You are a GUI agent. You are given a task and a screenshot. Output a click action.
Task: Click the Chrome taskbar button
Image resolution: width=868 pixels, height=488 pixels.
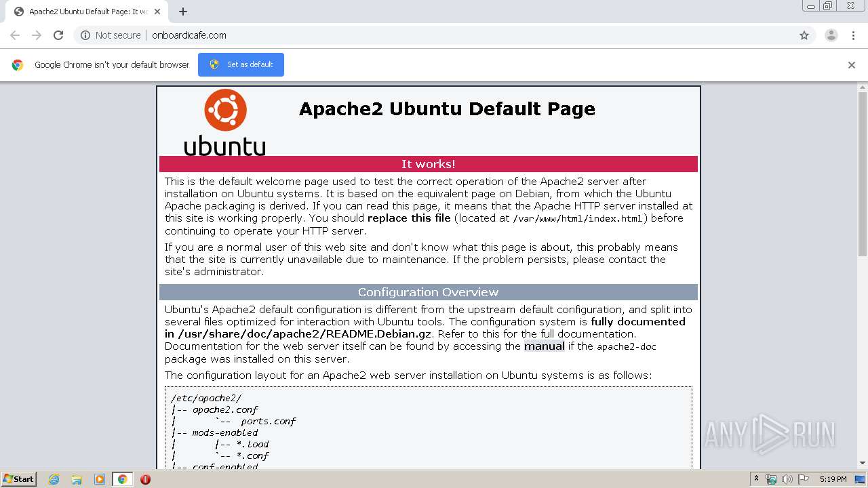point(122,479)
